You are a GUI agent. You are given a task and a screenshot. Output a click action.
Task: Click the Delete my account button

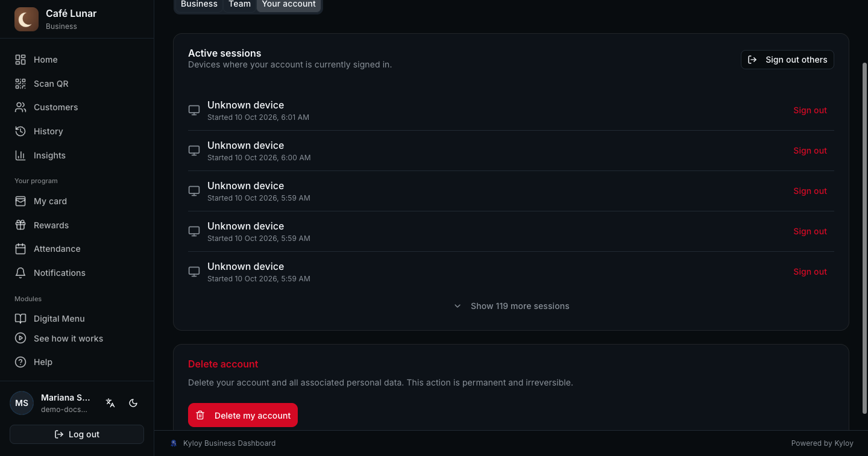point(243,415)
